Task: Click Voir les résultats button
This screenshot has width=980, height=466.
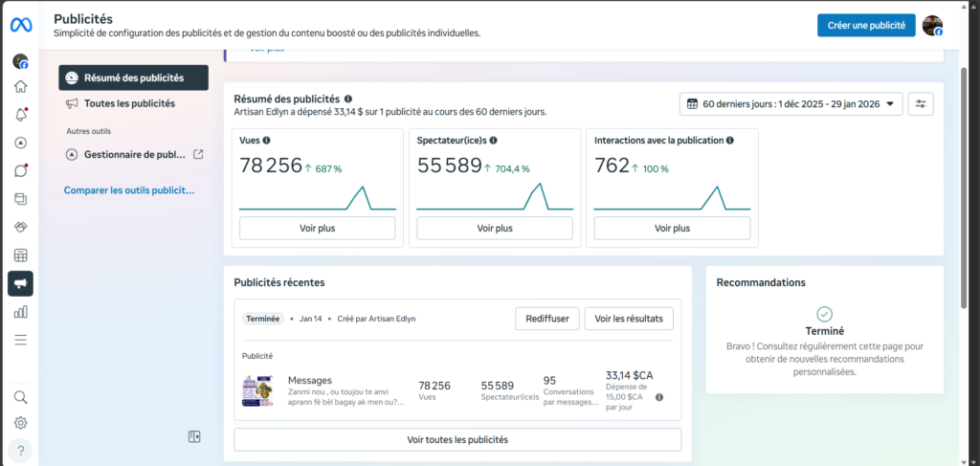Action: [x=628, y=319]
